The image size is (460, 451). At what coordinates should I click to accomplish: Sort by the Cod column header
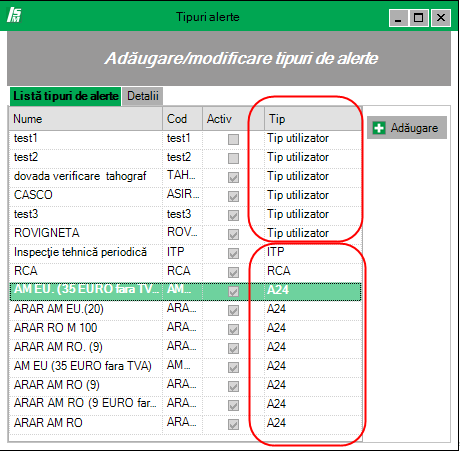coord(182,119)
